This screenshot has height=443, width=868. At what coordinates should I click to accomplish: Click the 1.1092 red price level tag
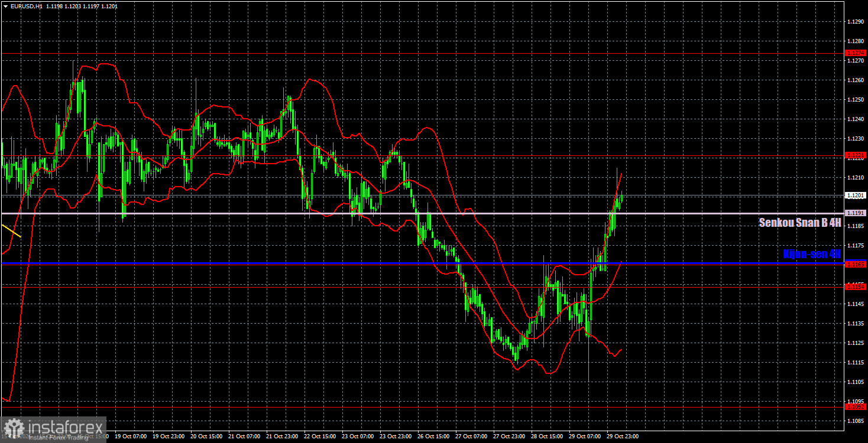coord(856,406)
